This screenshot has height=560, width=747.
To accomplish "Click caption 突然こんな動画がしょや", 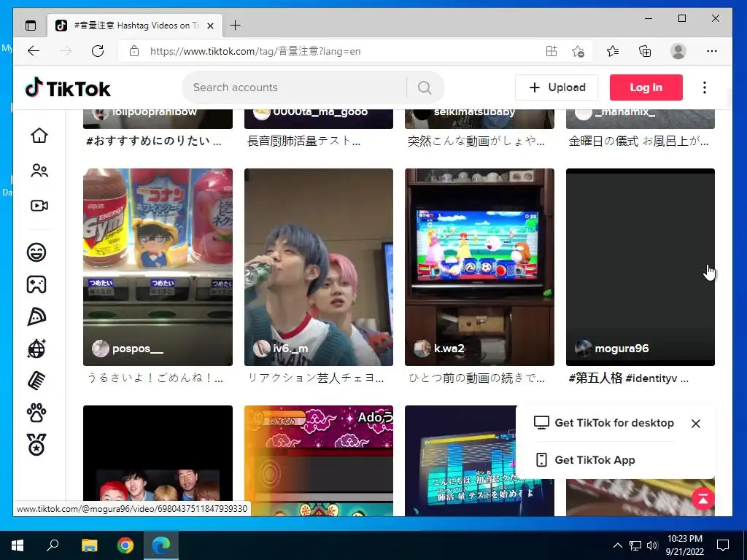I will (476, 141).
